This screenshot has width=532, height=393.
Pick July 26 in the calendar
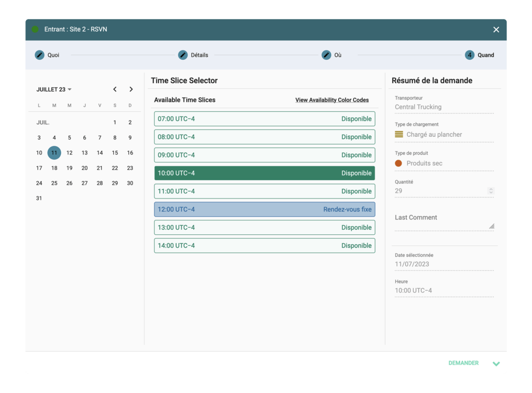coord(69,184)
